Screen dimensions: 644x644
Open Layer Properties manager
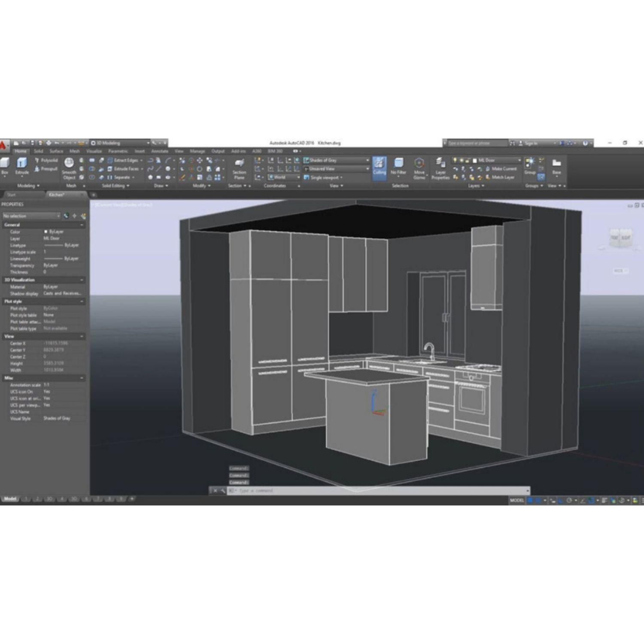(x=440, y=168)
